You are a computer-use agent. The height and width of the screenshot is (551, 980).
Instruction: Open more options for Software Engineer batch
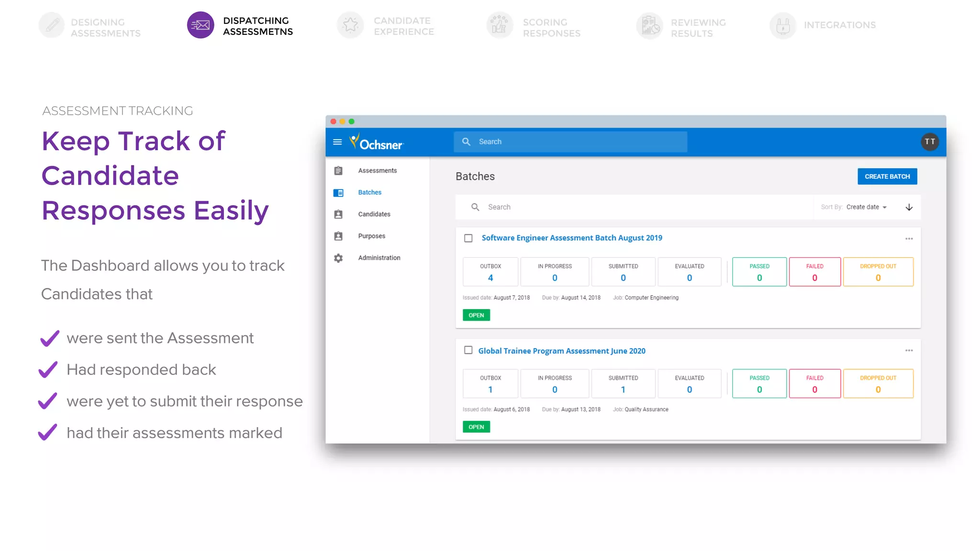(909, 239)
